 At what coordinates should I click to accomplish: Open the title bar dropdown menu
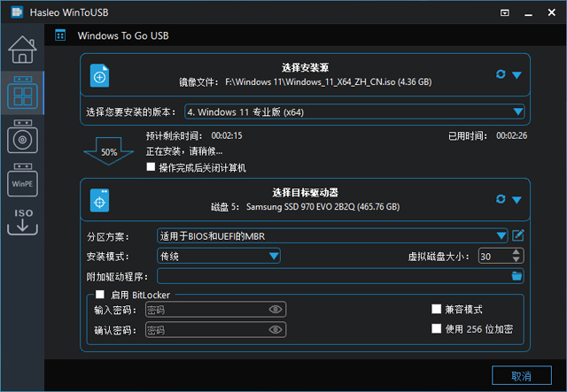504,13
